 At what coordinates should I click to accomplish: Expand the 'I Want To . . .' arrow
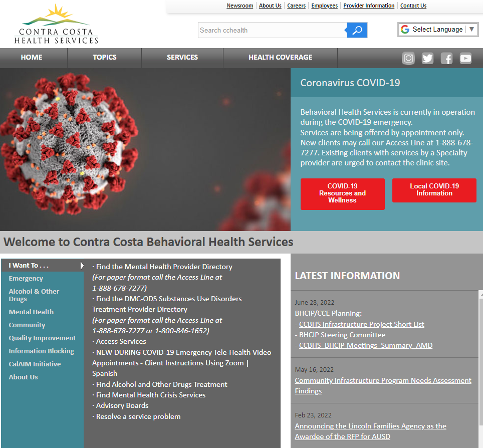point(82,265)
